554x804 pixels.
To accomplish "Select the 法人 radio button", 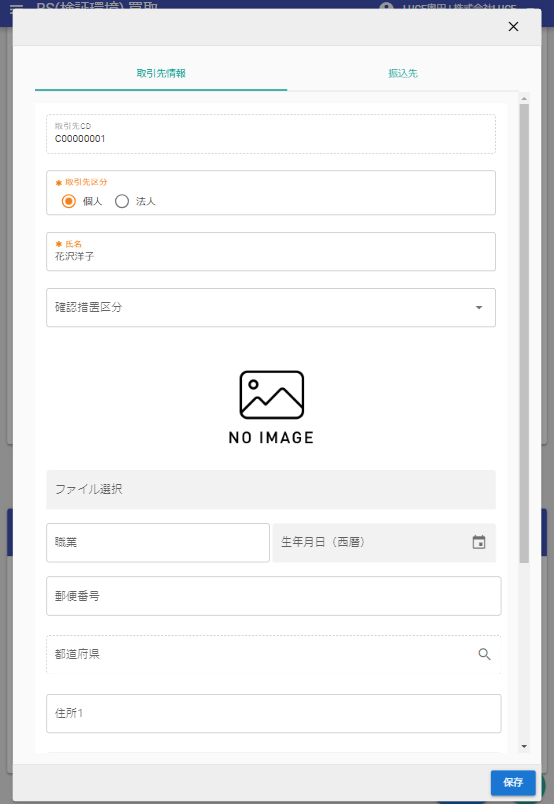I will (122, 201).
